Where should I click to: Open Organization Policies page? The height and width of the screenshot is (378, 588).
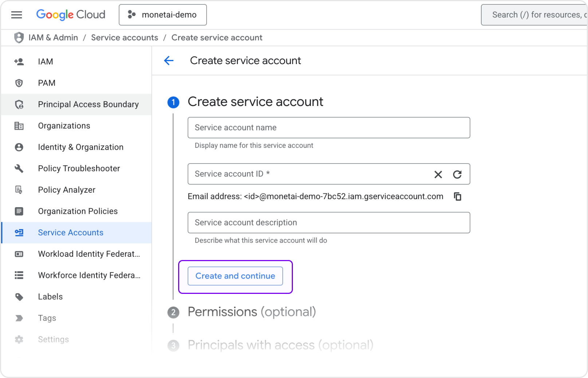[x=77, y=211]
